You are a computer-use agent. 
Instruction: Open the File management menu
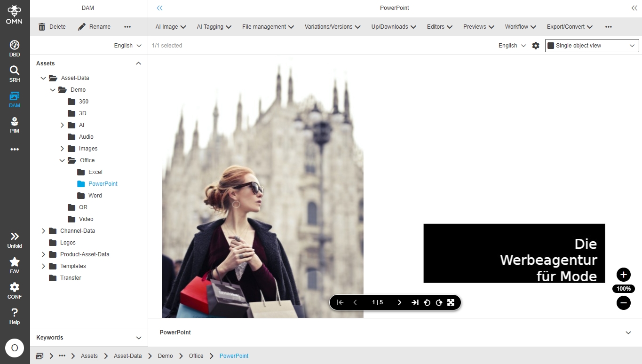(x=268, y=27)
